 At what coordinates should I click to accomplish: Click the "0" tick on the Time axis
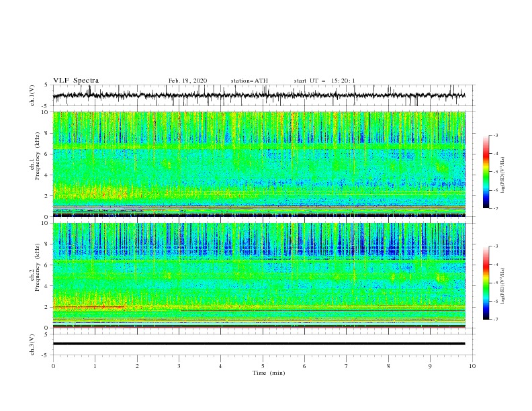pos(53,366)
